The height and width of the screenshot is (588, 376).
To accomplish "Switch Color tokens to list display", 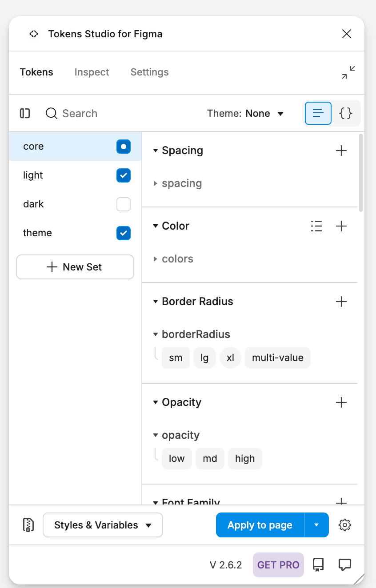I will tap(316, 226).
